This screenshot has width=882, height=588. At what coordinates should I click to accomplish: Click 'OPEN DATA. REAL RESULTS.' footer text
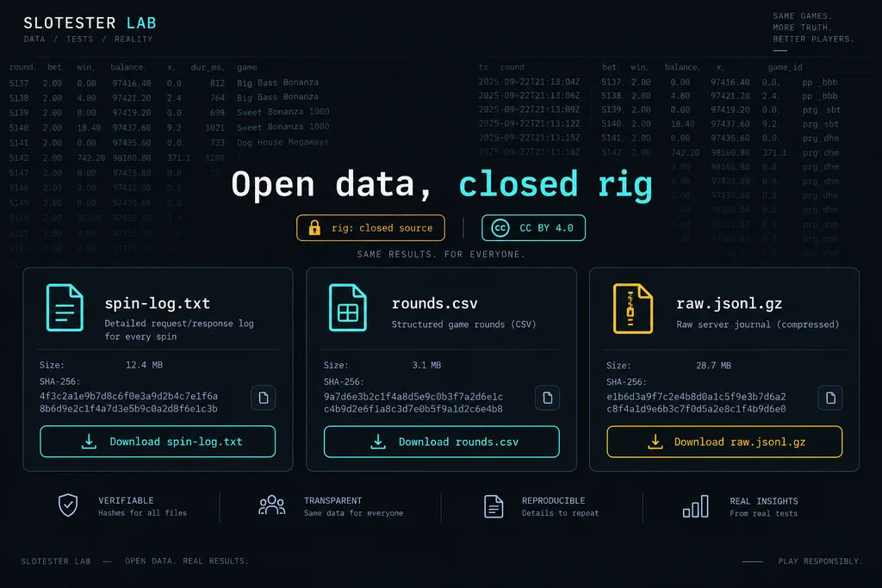(186, 561)
